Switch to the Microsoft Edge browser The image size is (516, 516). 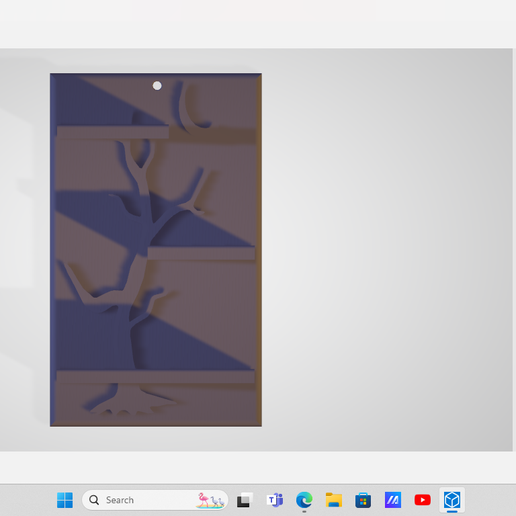tap(304, 500)
